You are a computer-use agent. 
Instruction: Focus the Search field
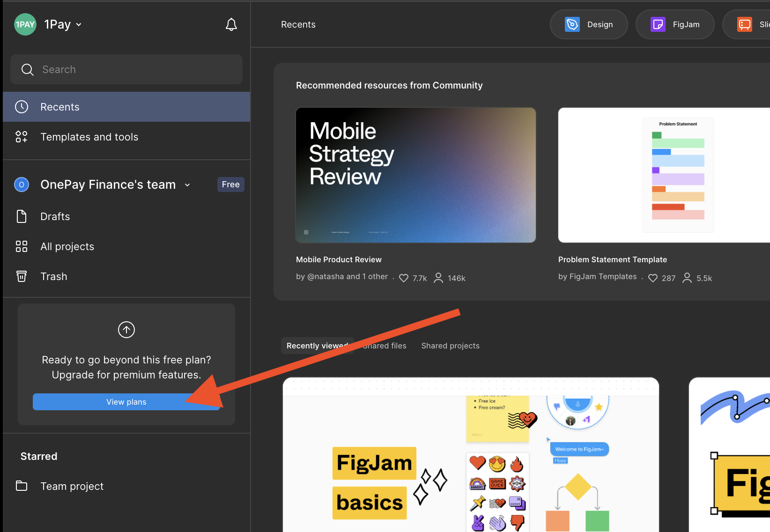(126, 69)
